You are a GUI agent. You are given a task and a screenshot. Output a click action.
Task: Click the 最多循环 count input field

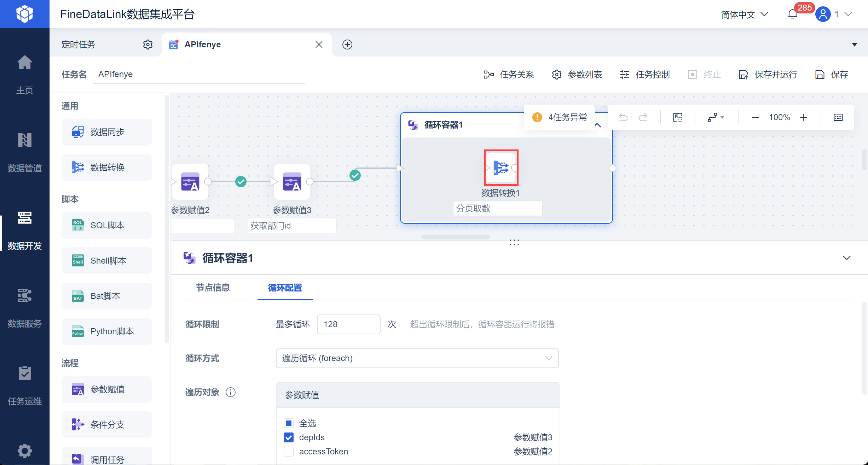[x=348, y=324]
